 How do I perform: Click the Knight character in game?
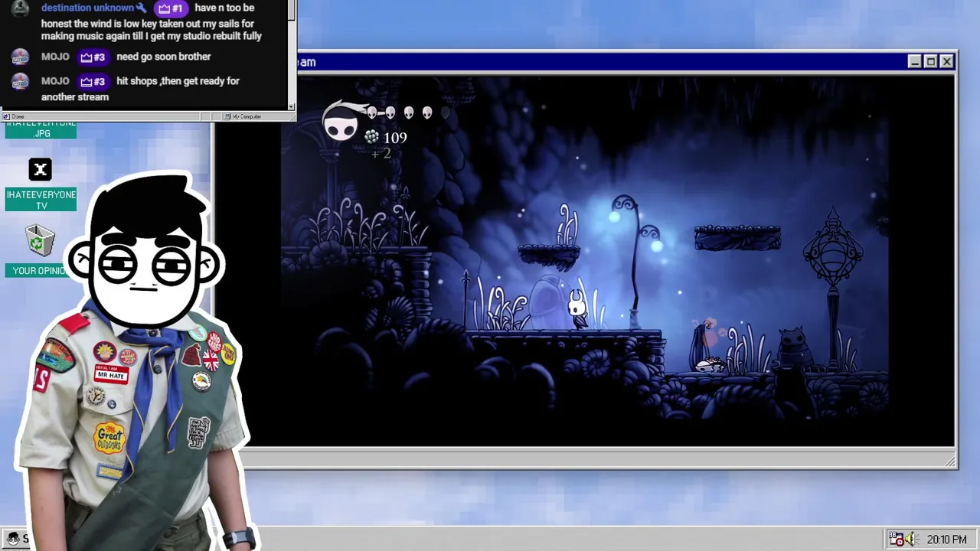pyautogui.click(x=577, y=308)
